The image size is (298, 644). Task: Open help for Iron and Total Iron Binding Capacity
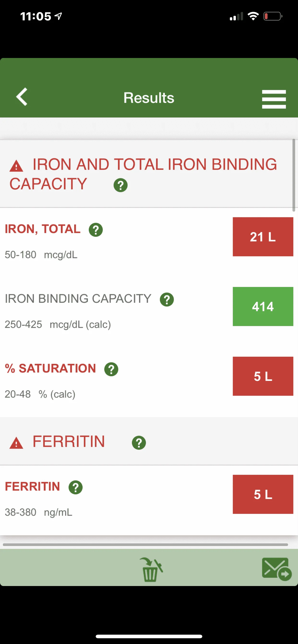[120, 185]
